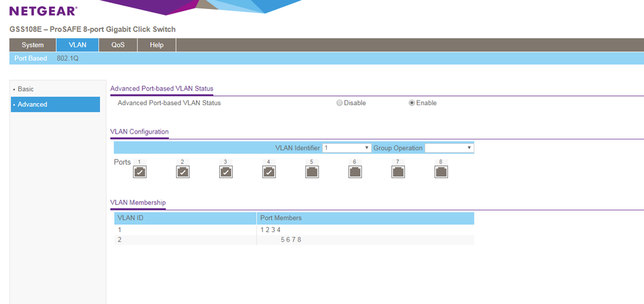644x304 pixels.
Task: Deselect port 2 from the VLAN
Action: [x=182, y=172]
